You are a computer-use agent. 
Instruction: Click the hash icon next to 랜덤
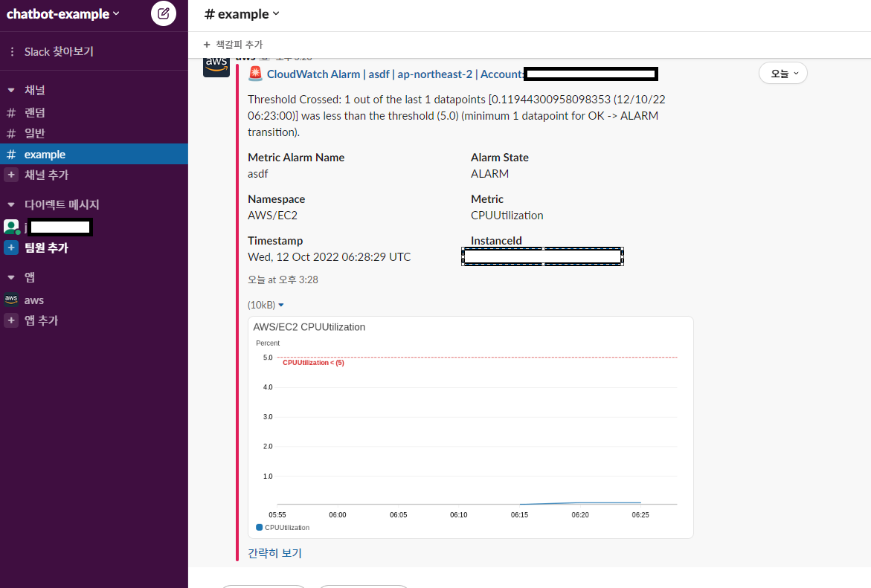[x=11, y=113]
